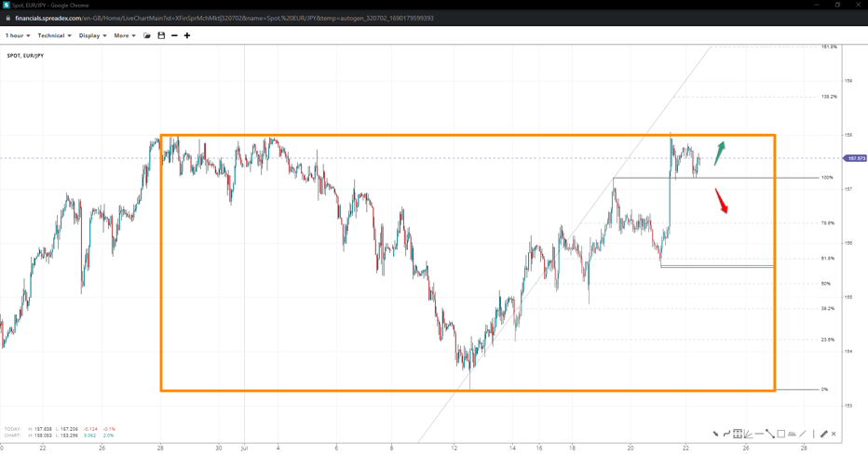Pick the horizontal line tool

[759, 434]
